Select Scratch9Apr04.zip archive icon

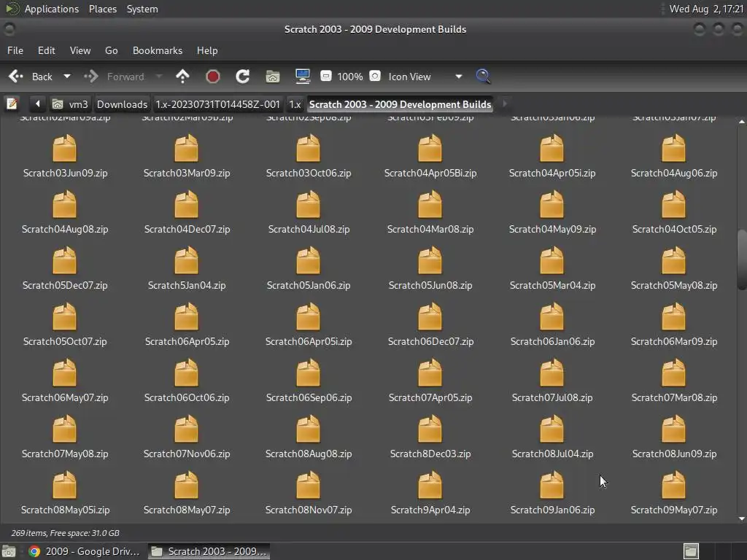coord(430,486)
